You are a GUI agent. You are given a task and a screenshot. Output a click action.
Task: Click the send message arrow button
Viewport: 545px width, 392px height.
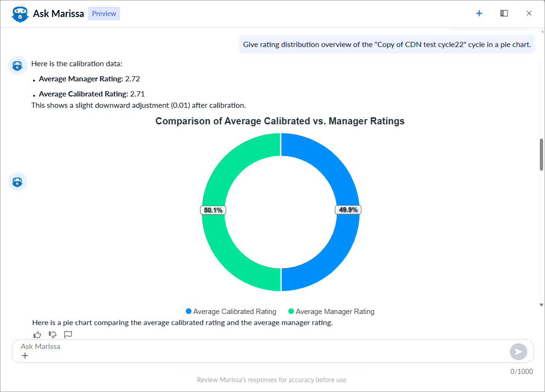click(518, 351)
